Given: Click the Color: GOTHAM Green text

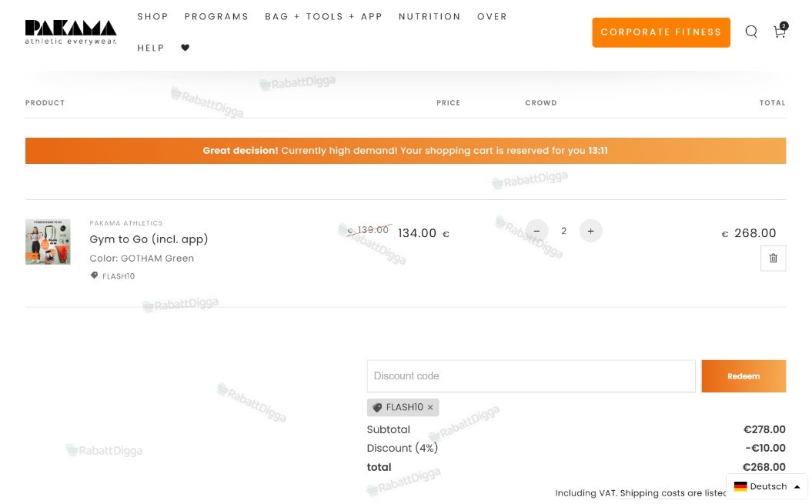Looking at the screenshot, I should (142, 258).
